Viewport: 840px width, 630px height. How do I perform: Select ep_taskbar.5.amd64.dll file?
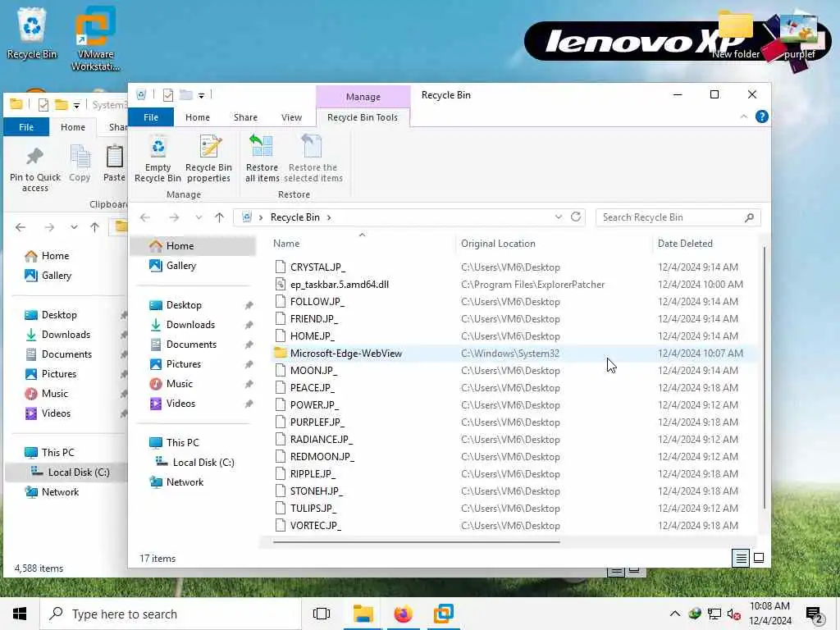tap(339, 285)
